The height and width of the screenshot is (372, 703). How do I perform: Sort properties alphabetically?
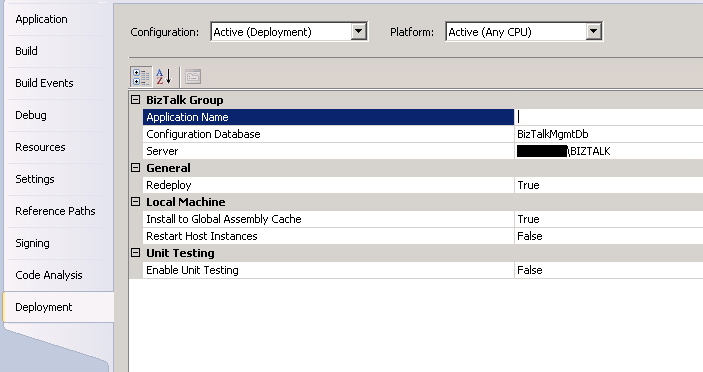[x=164, y=77]
